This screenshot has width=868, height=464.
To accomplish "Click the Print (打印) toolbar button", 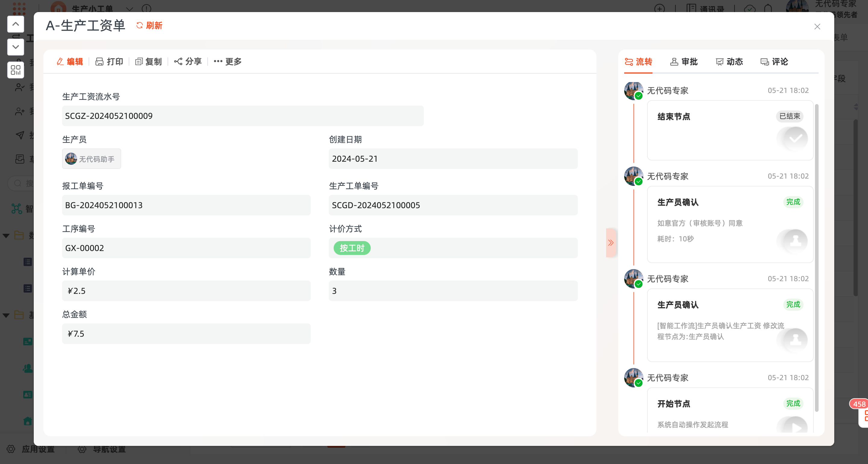I will pyautogui.click(x=109, y=61).
